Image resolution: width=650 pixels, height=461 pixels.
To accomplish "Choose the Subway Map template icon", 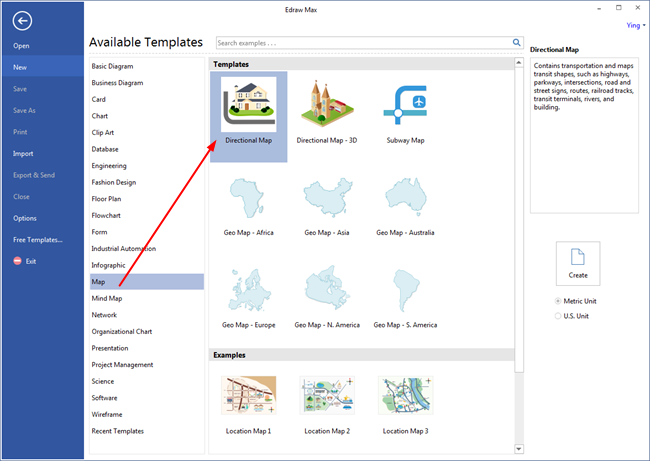I will [405, 105].
